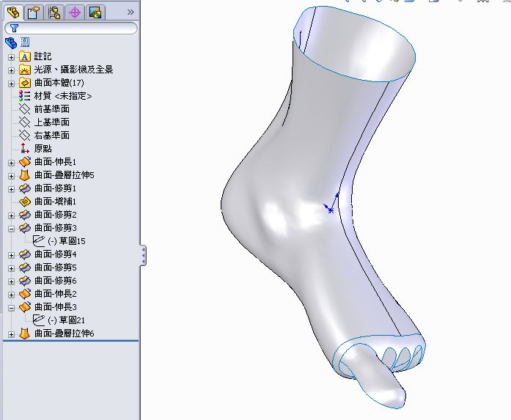Expand the 曲面-修剪4 feature
Viewport: 511px width, 420px height.
pyautogui.click(x=12, y=255)
